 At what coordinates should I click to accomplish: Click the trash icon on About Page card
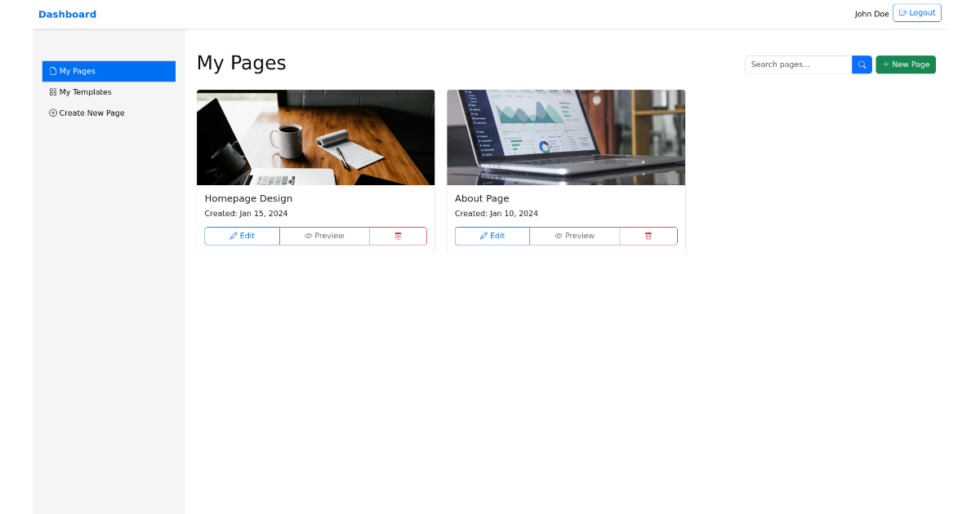648,235
